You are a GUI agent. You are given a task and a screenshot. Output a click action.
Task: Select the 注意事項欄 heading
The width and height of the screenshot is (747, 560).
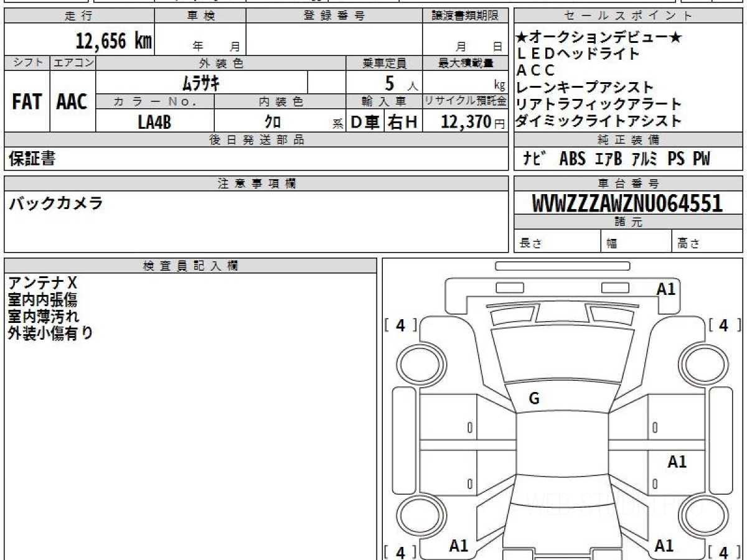click(256, 184)
